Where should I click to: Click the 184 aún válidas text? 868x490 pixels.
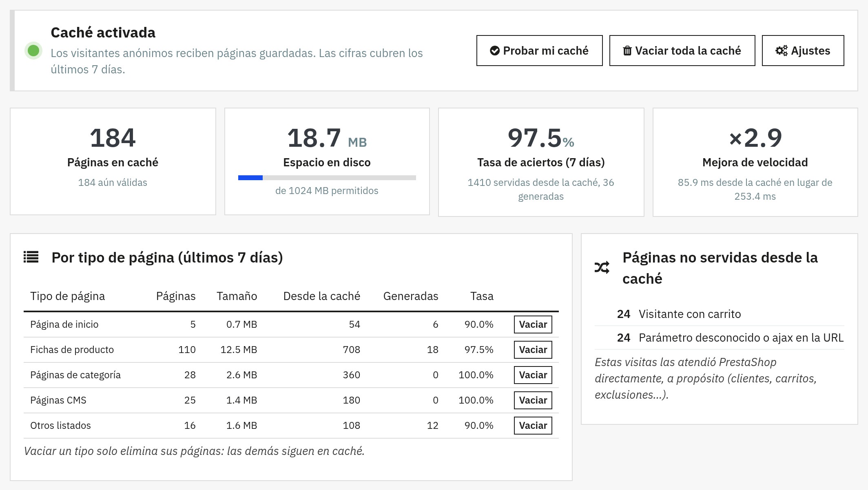pos(113,183)
